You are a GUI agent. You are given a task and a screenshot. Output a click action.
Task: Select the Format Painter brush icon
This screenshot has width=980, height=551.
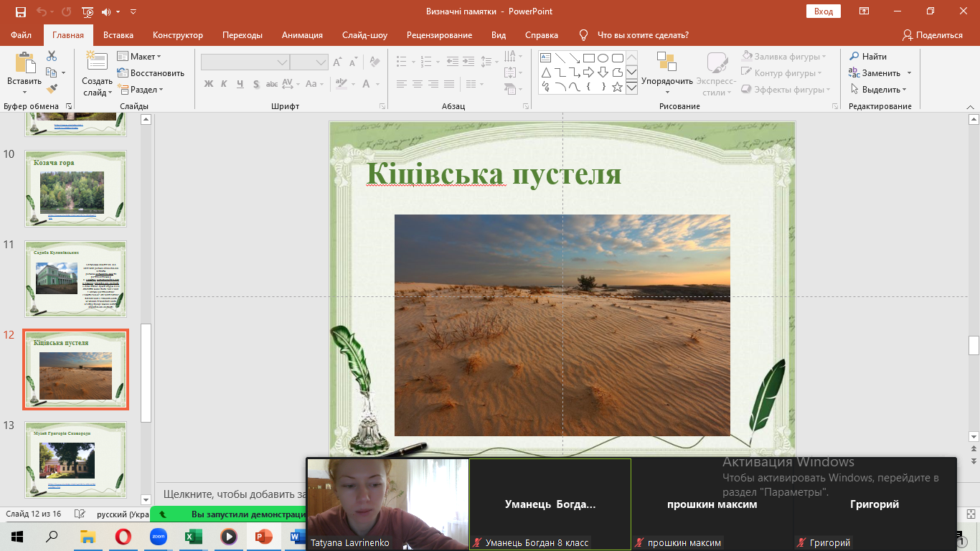[x=52, y=89]
